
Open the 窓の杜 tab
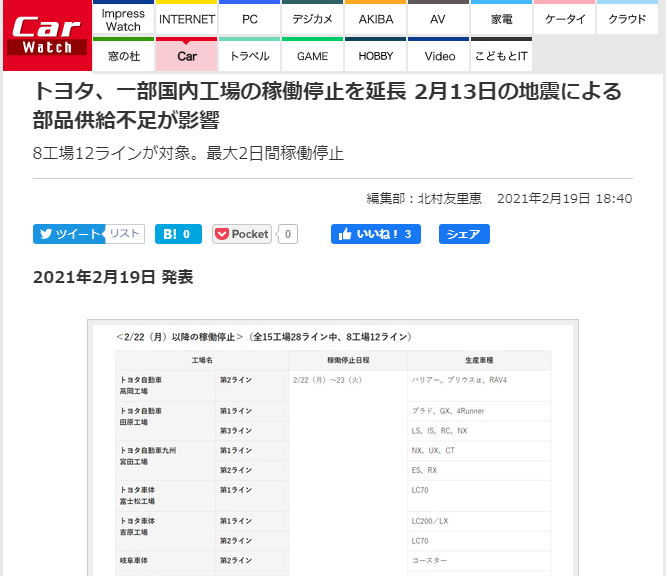click(x=123, y=54)
